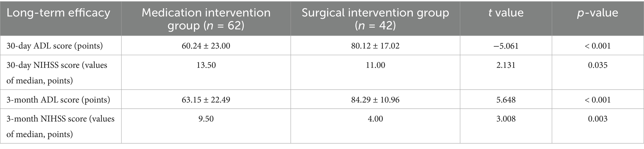Viewport: 644px width, 149px height.
Task: Click the cell showing 63.15 ± 22.49
Action: (206, 100)
